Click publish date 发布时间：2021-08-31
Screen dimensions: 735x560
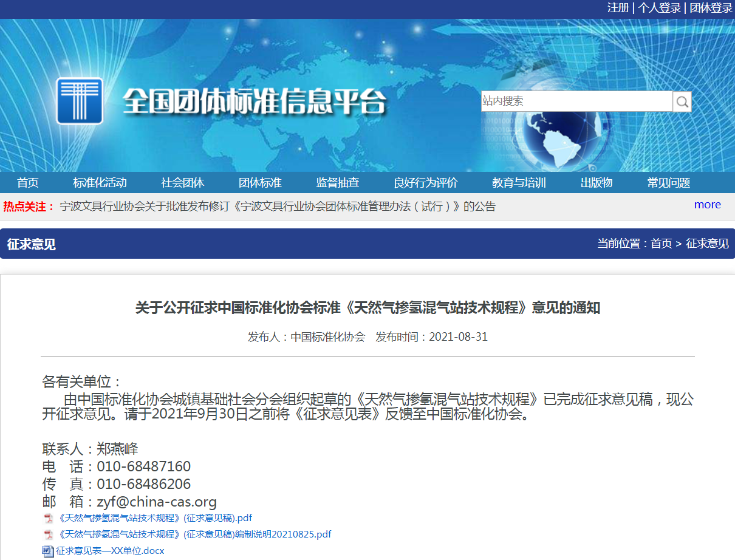[x=432, y=336]
